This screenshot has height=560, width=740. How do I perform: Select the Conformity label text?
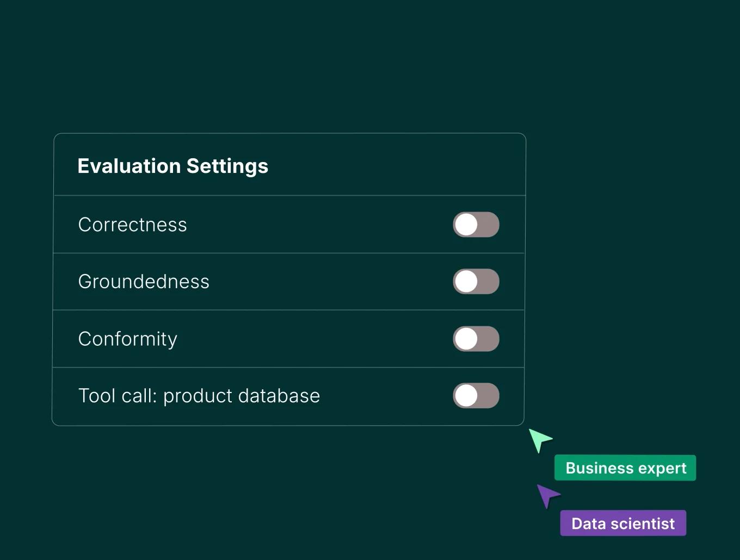(128, 339)
